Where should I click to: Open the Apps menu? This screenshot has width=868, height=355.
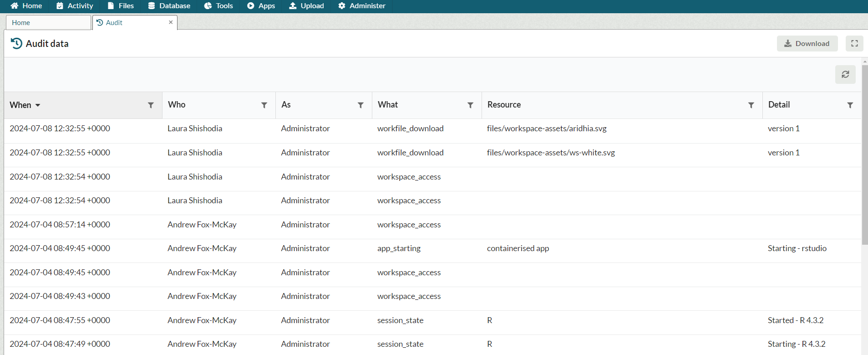coord(261,6)
